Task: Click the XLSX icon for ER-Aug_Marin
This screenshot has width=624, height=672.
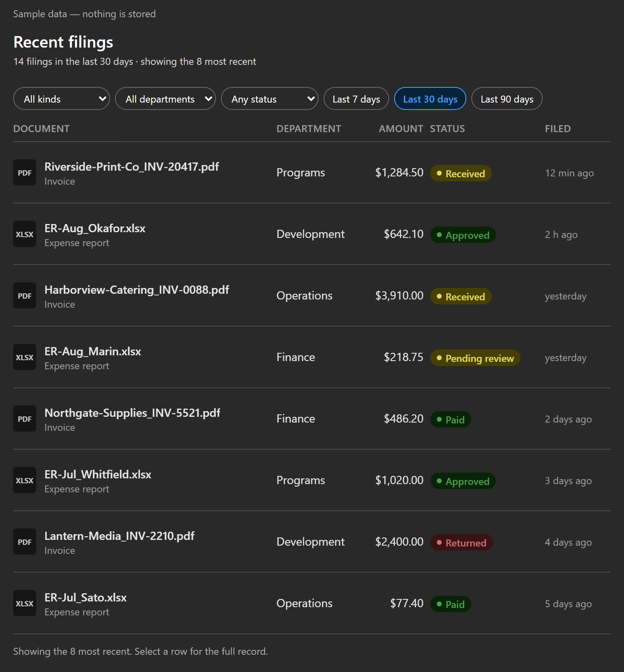Action: (x=25, y=357)
